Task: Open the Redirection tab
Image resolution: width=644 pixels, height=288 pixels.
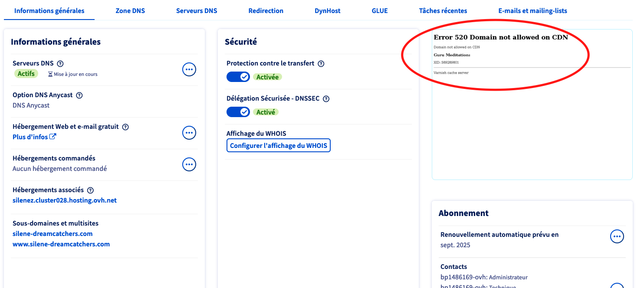Action: pos(266,11)
